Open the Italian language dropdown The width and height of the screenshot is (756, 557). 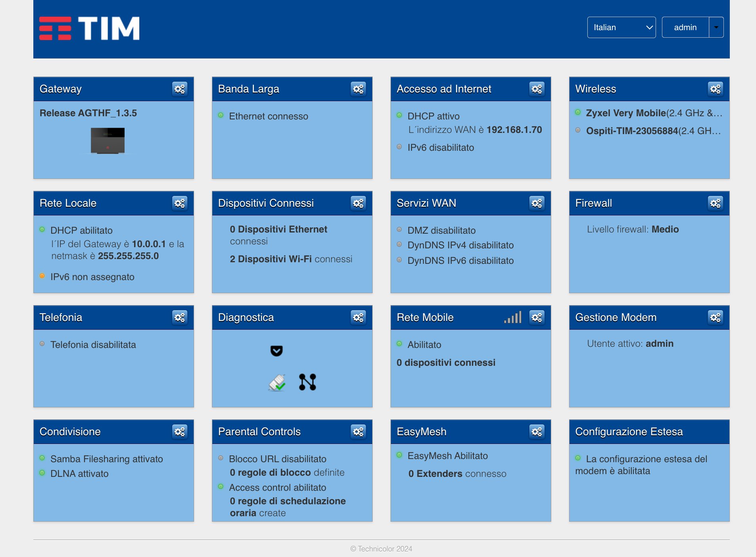click(621, 27)
